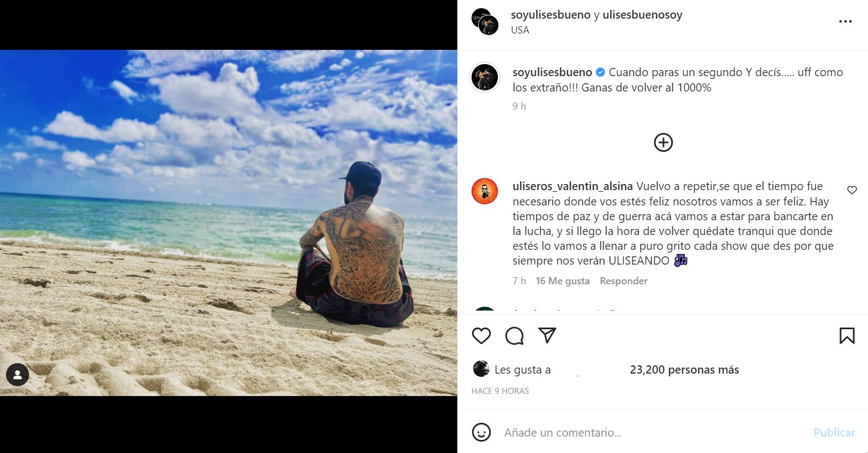Open the USA location link
This screenshot has width=868, height=453.
click(x=520, y=30)
